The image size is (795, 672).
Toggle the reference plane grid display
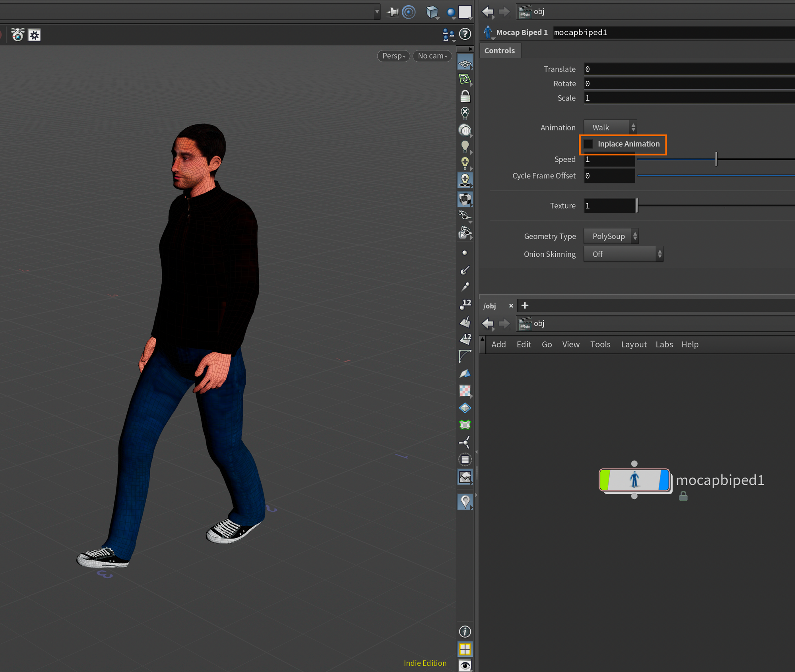[x=465, y=63]
